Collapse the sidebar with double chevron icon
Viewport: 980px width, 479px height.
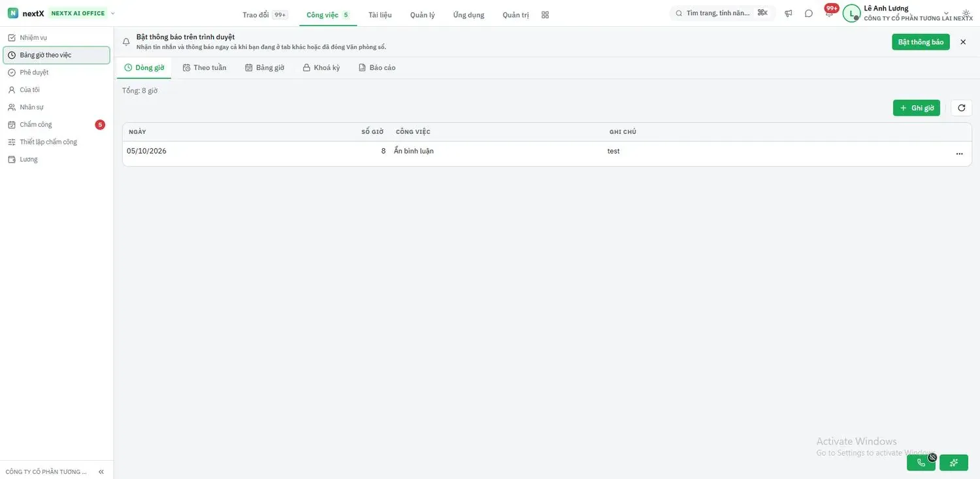point(101,472)
